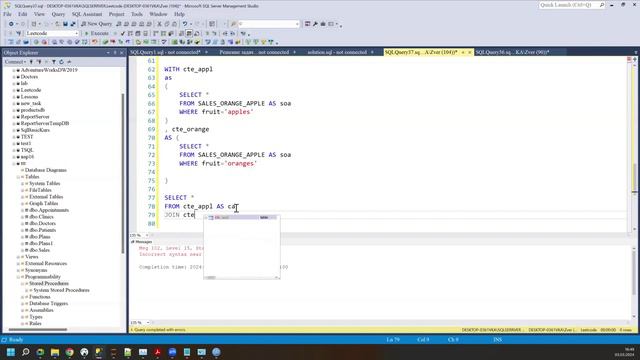640x360 pixels.
Task: Close the active SQLQuery37.sql tab
Action: coord(469,52)
